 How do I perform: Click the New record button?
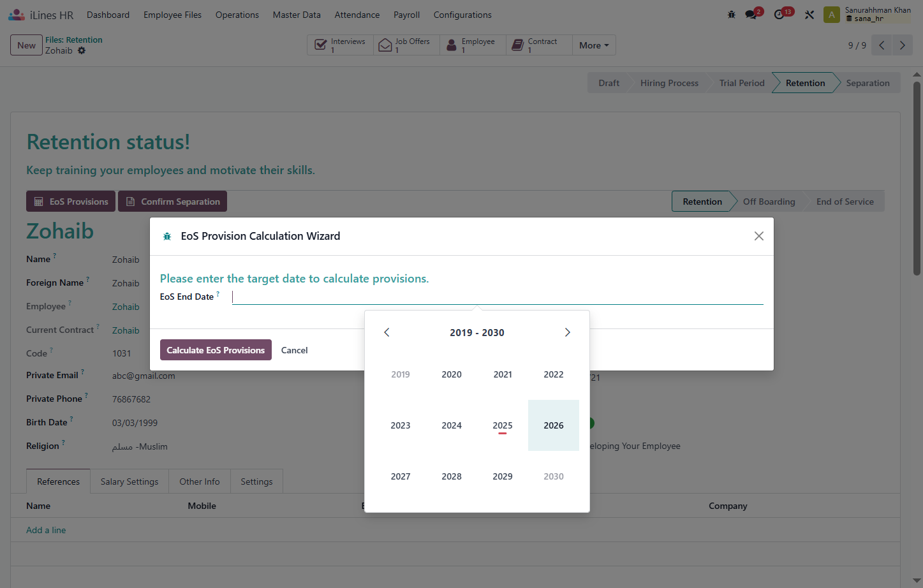(27, 45)
